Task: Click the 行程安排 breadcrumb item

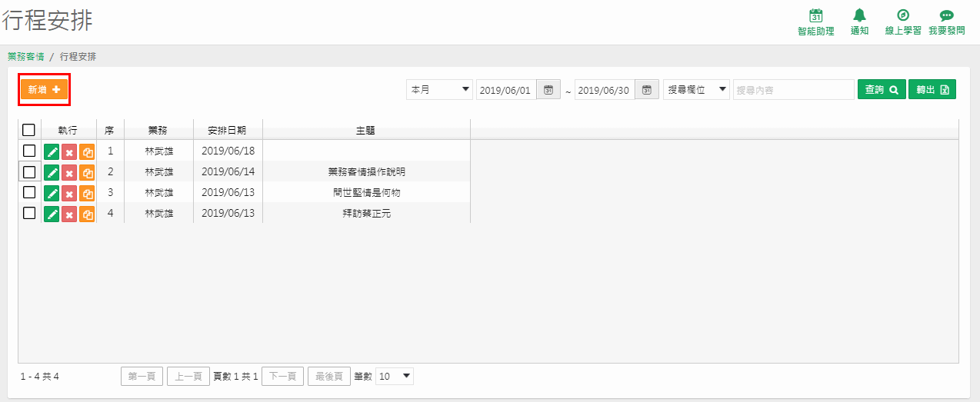Action: (78, 57)
